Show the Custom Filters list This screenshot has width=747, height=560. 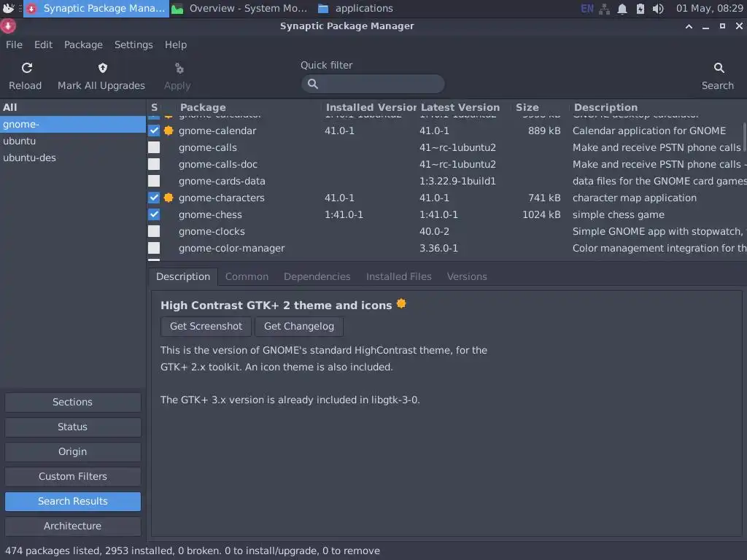[72, 476]
